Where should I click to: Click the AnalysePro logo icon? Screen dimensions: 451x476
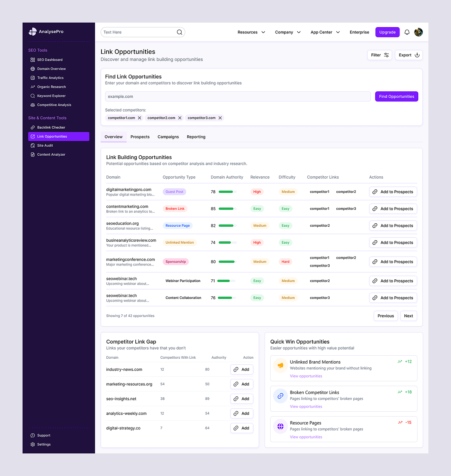[33, 32]
